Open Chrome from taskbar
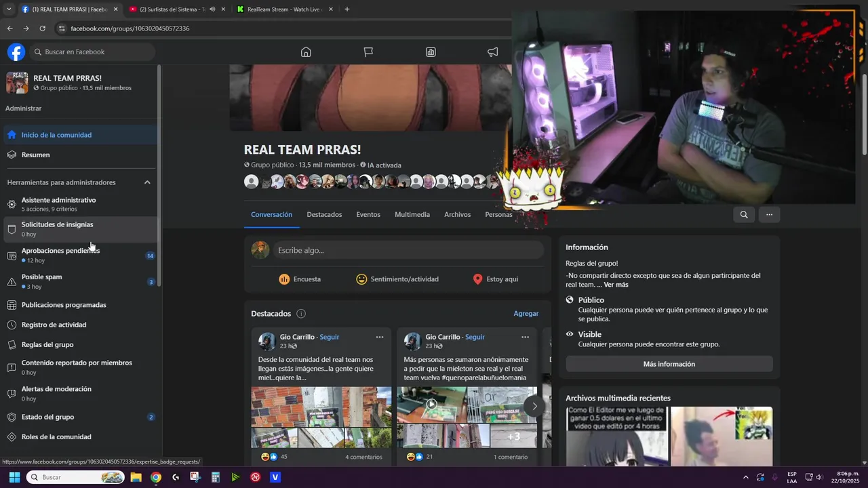 [x=156, y=477]
